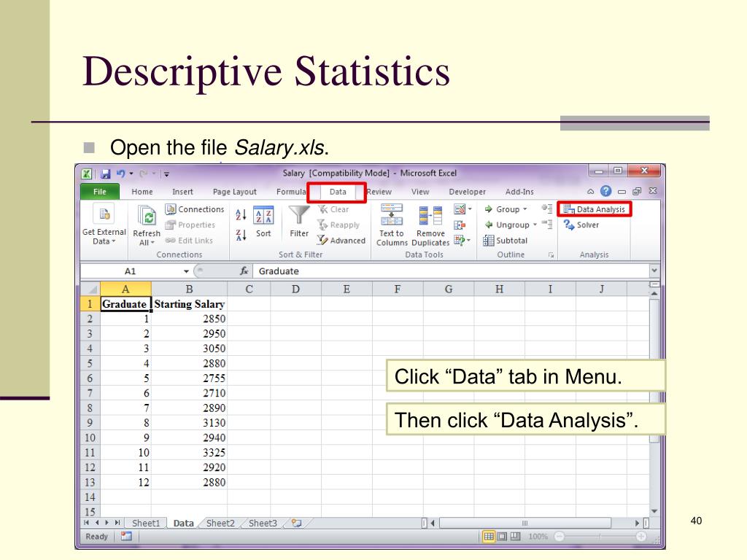Click the Refresh All icon
The height and width of the screenshot is (560, 747).
pos(147,215)
